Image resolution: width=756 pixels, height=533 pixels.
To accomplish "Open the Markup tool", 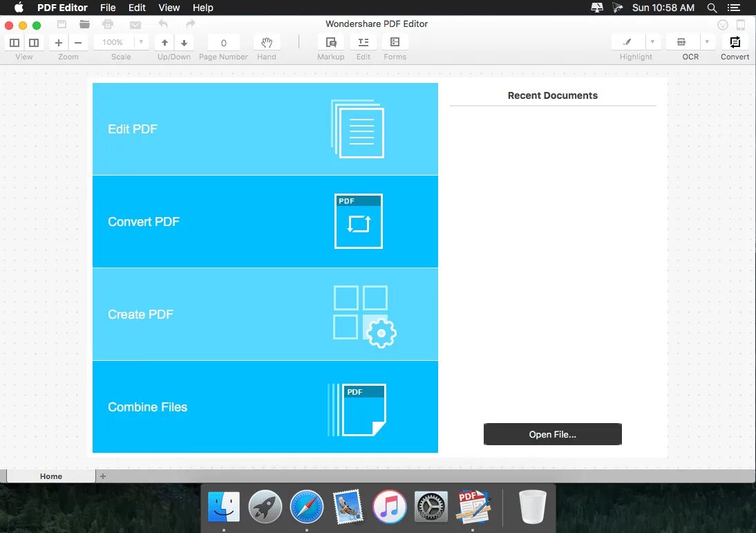I will click(x=331, y=42).
